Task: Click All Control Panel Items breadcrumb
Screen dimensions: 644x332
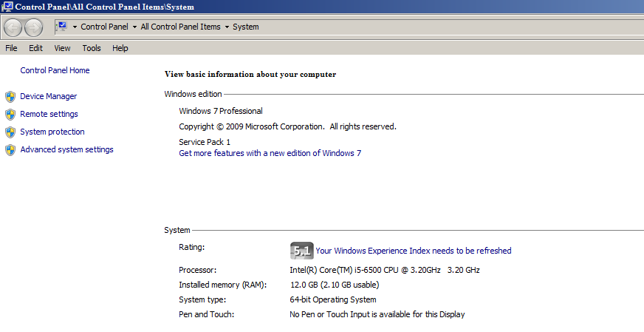Action: click(180, 27)
